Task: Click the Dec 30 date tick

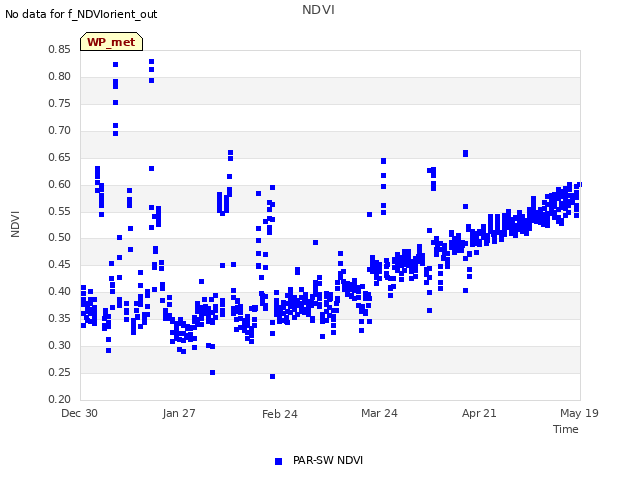Action: pos(79,413)
